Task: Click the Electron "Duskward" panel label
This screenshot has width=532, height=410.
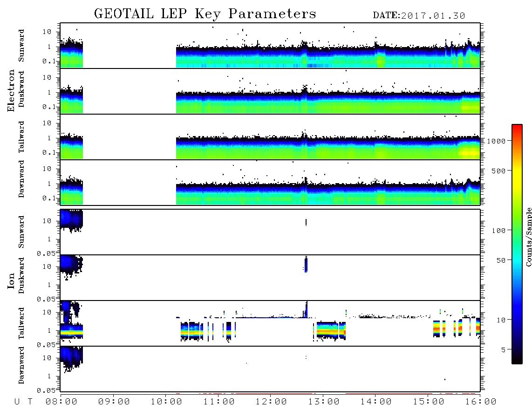Action: [21, 89]
